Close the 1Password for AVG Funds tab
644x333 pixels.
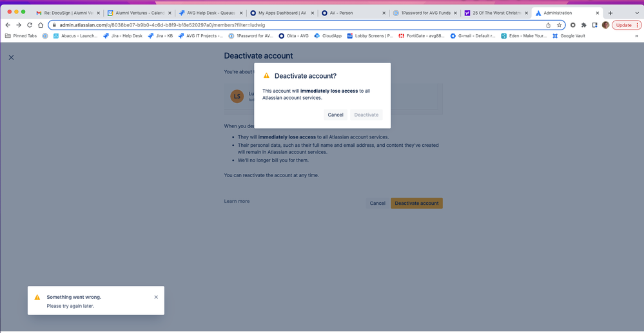coord(456,13)
